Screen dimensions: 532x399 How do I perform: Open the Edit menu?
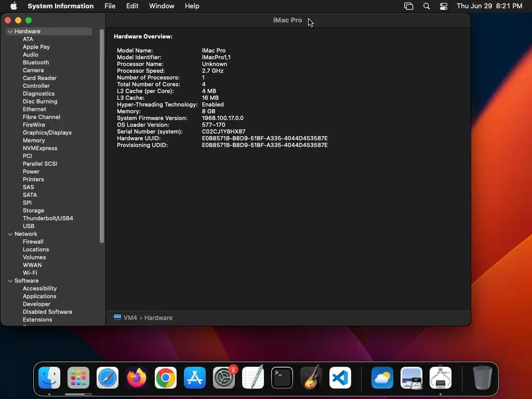coord(132,6)
